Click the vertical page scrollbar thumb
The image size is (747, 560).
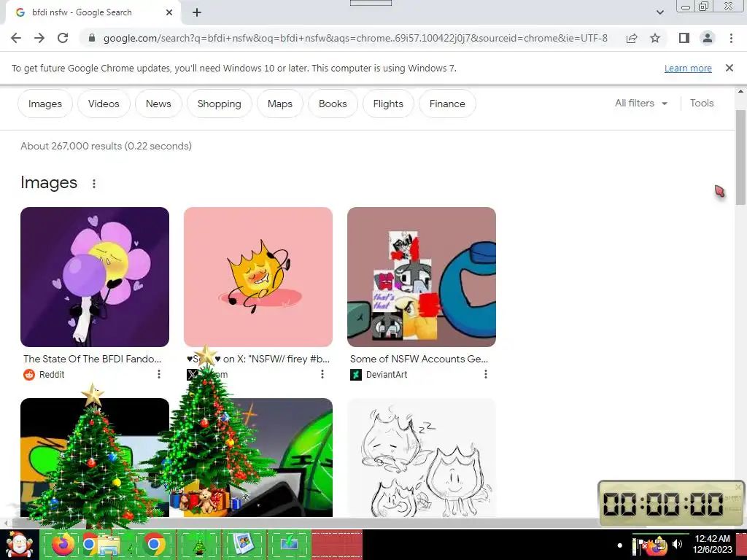tap(741, 157)
